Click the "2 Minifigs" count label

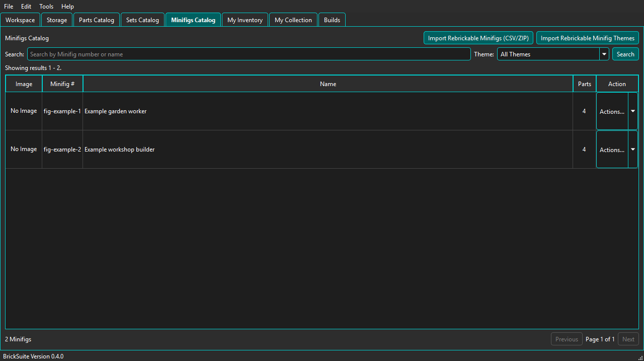tap(18, 339)
